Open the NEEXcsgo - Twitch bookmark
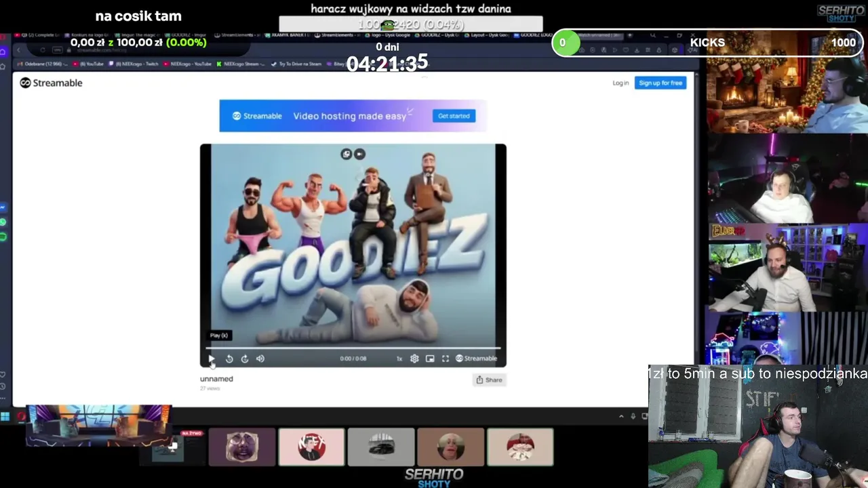This screenshot has width=868, height=488. coord(133,64)
